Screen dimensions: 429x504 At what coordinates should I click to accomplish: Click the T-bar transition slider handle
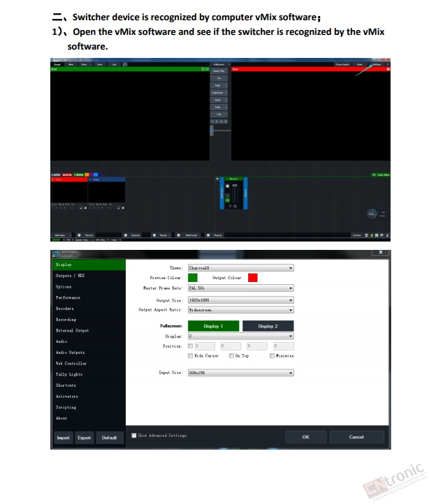tap(212, 131)
